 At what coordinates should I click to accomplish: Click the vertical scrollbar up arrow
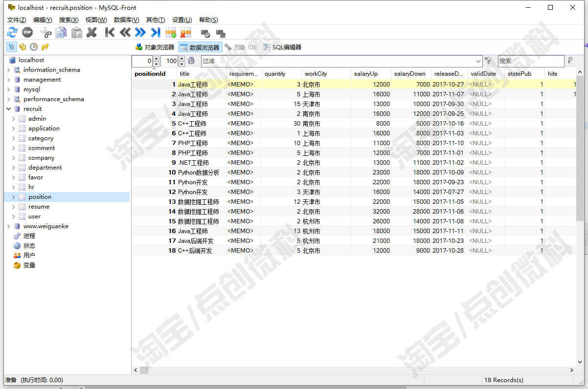coord(580,73)
